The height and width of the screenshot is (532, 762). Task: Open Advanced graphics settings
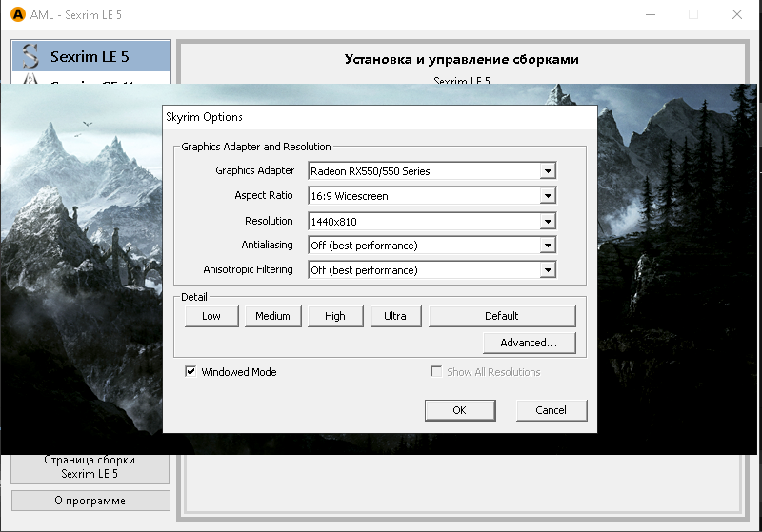coord(529,343)
